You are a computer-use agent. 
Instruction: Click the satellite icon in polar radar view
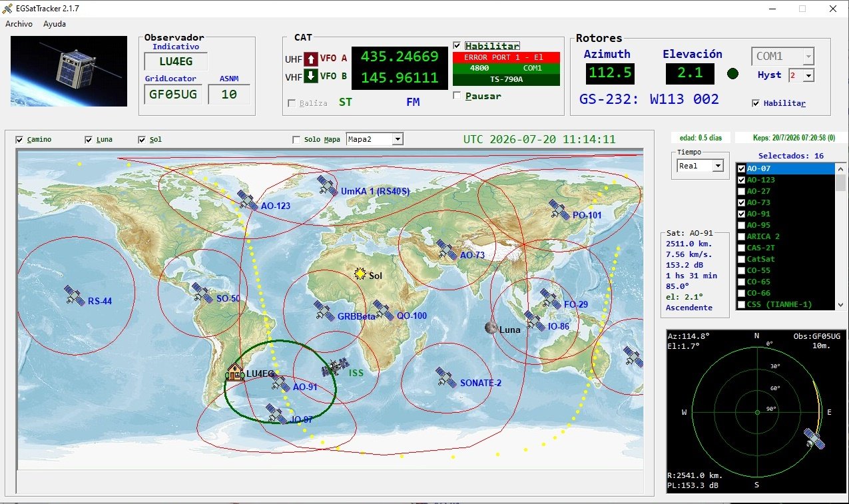pos(814,439)
